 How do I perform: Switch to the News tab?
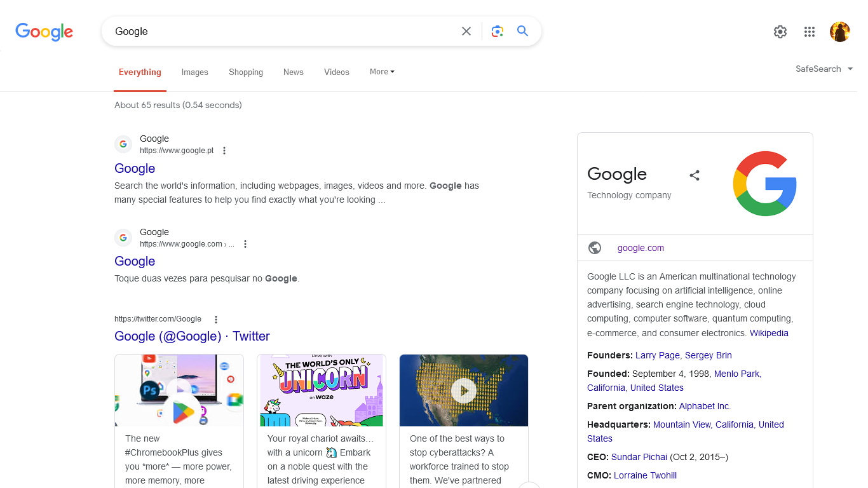pyautogui.click(x=294, y=72)
